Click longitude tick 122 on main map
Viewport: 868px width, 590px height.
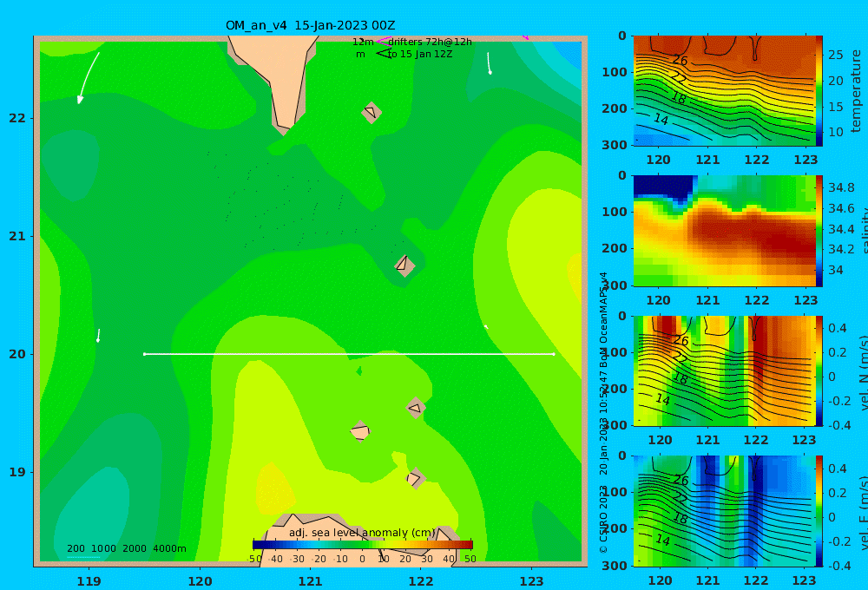[421, 581]
